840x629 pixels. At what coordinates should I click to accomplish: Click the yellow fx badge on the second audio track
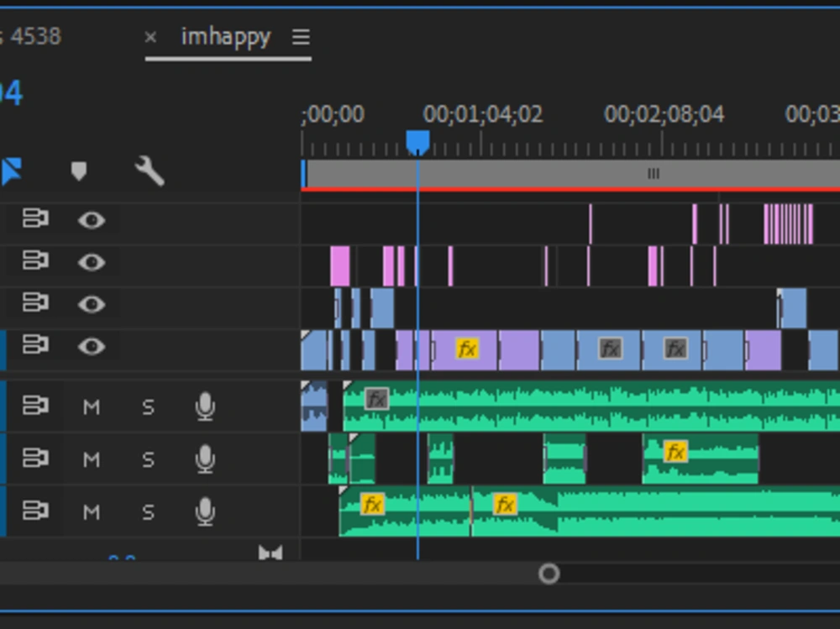click(x=675, y=452)
